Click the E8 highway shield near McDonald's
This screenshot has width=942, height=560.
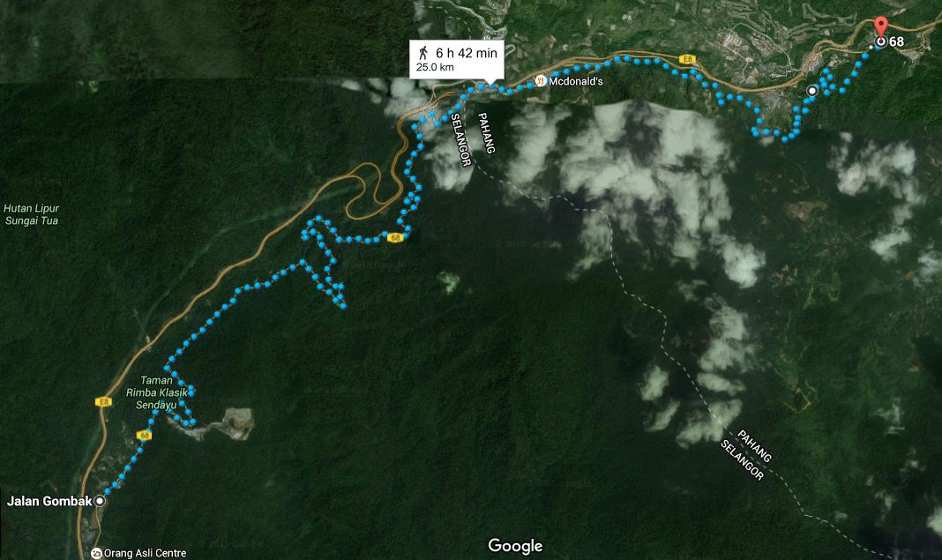(688, 59)
